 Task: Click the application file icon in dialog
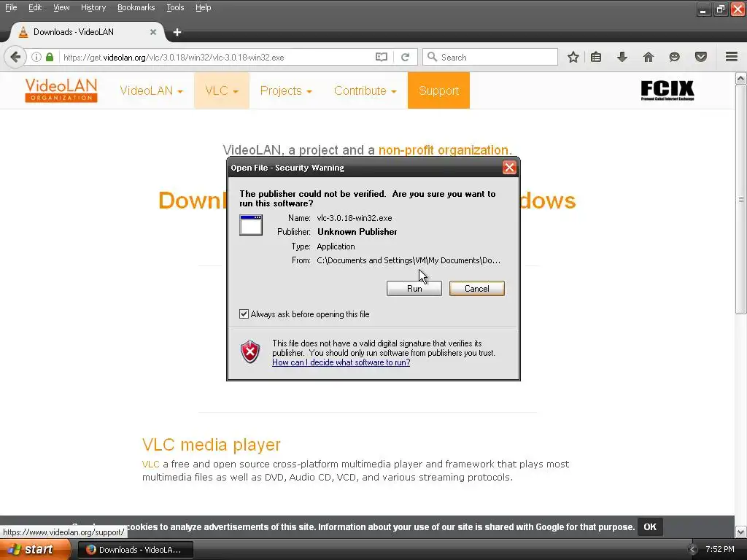(251, 225)
